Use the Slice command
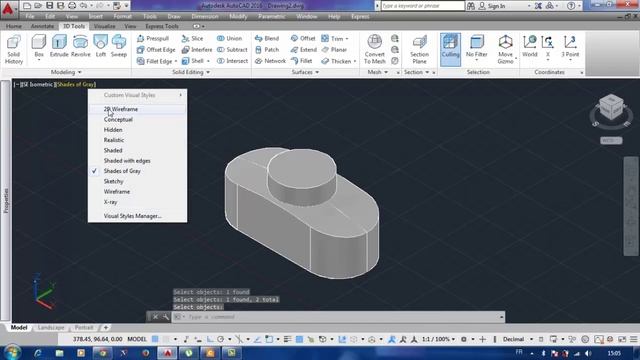The image size is (640, 360). [192, 38]
